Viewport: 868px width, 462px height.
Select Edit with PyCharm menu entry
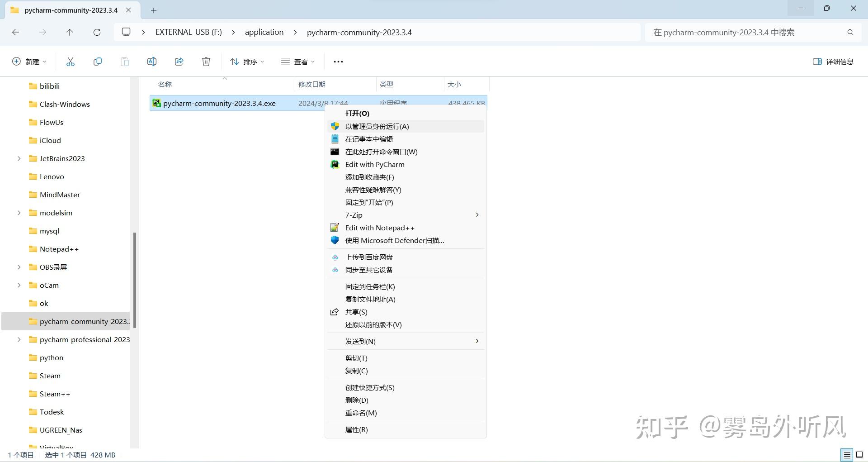click(374, 164)
